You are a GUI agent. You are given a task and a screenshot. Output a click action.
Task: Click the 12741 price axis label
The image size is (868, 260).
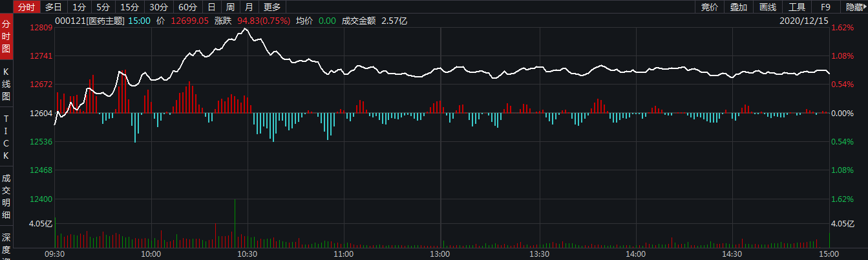click(41, 57)
